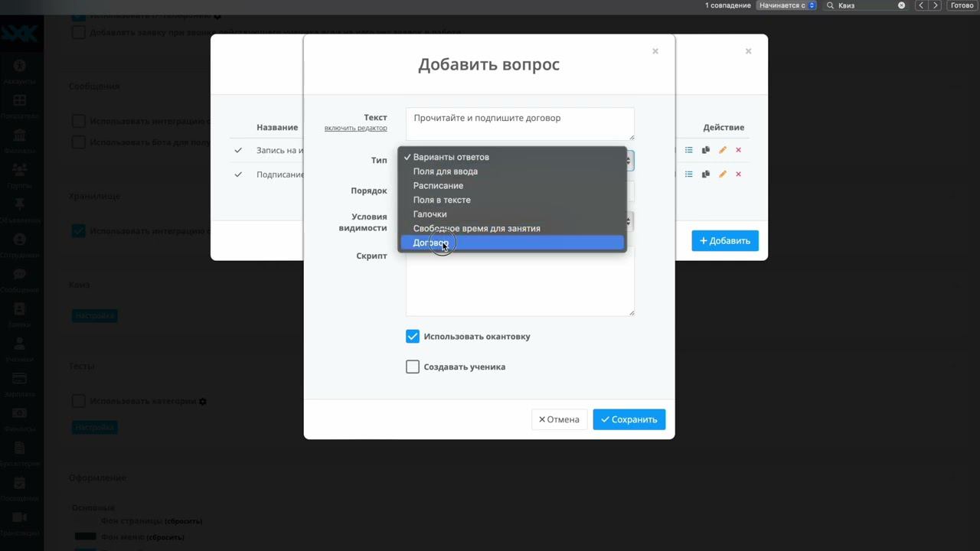Select Поля для ввода option
Image resolution: width=980 pixels, height=551 pixels.
tap(512, 171)
